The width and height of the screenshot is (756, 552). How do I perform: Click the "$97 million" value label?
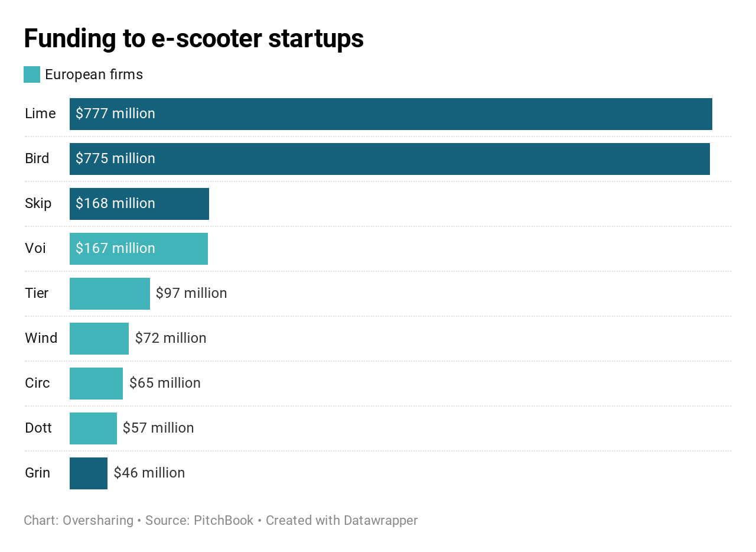click(x=191, y=293)
